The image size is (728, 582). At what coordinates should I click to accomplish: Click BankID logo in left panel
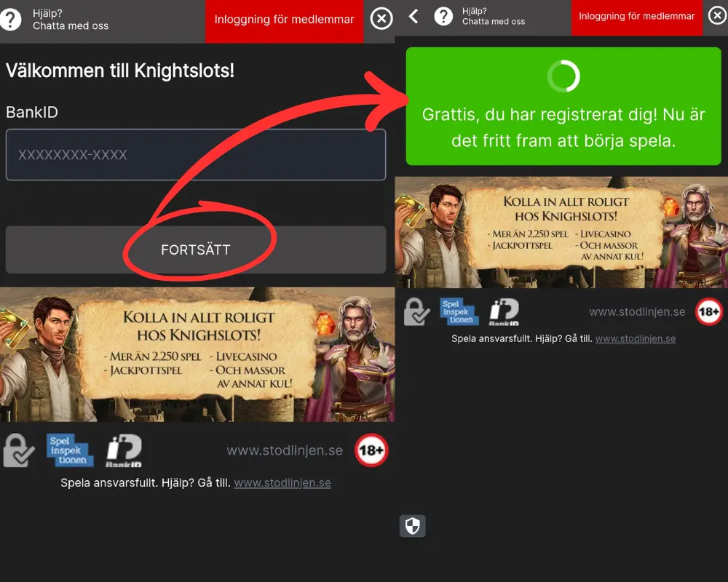click(x=124, y=450)
